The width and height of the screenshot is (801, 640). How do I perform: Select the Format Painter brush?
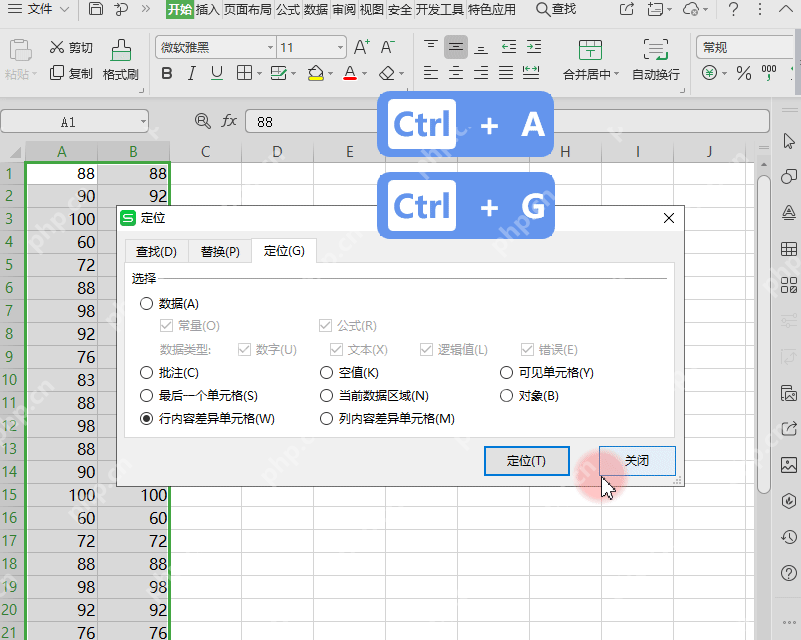coord(121,50)
